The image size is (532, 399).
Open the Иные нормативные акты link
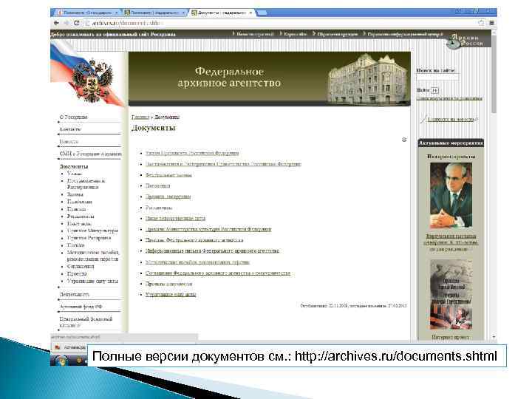175,219
